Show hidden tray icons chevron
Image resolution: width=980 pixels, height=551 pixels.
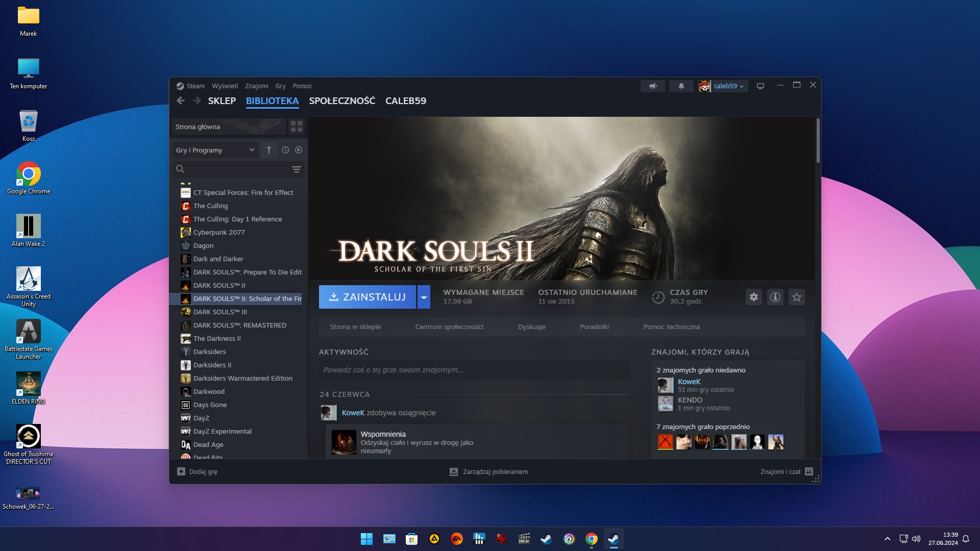pyautogui.click(x=888, y=539)
